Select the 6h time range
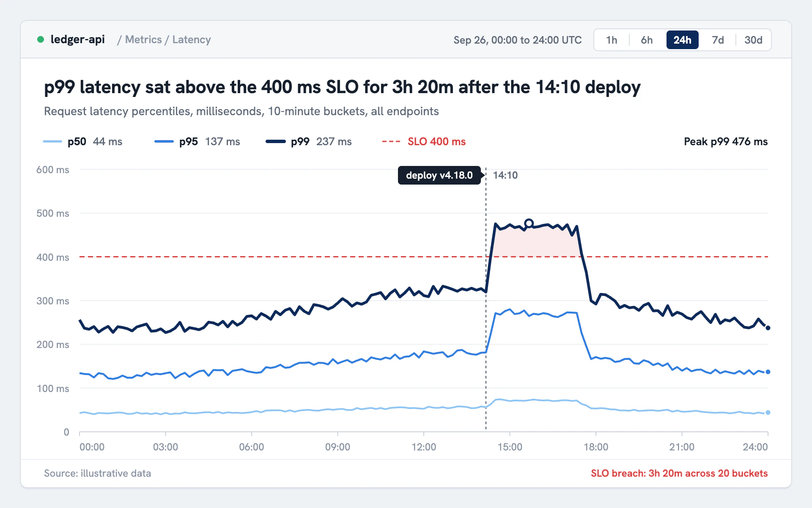This screenshot has width=812, height=508. tap(647, 40)
